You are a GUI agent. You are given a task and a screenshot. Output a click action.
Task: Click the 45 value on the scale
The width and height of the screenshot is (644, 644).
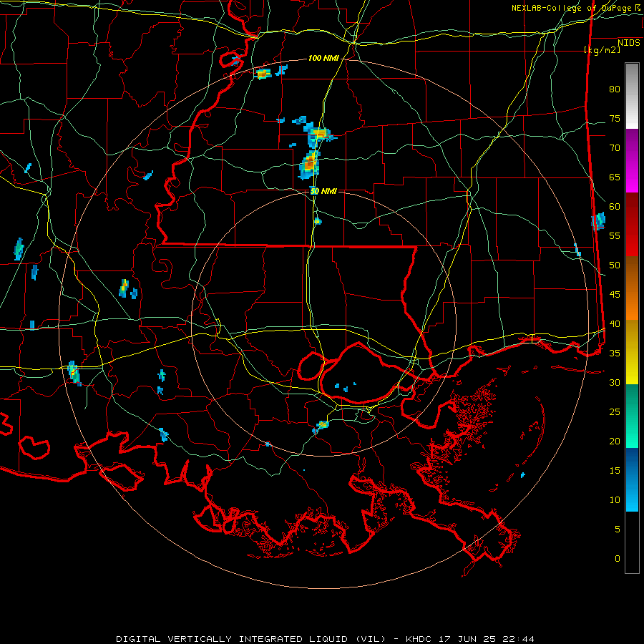[x=615, y=295]
